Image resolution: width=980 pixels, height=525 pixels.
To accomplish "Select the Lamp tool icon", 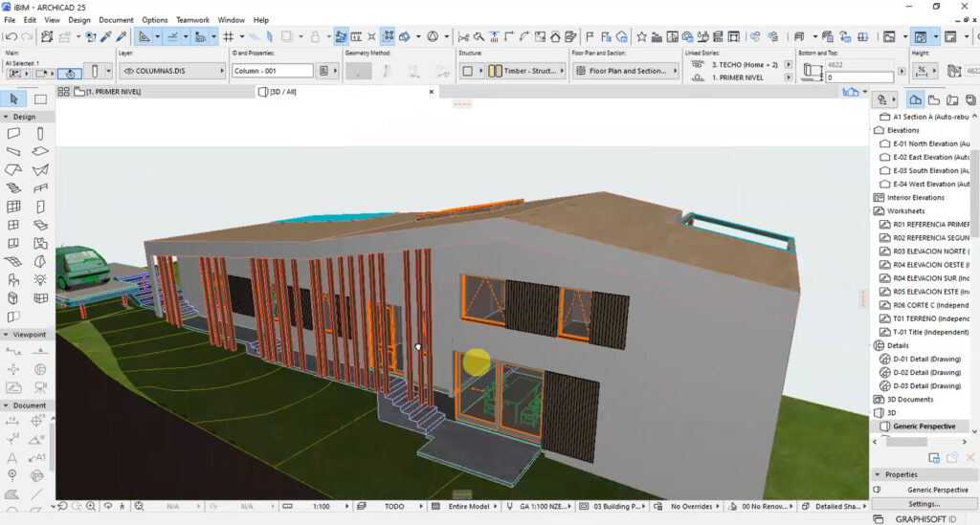I will (40, 279).
